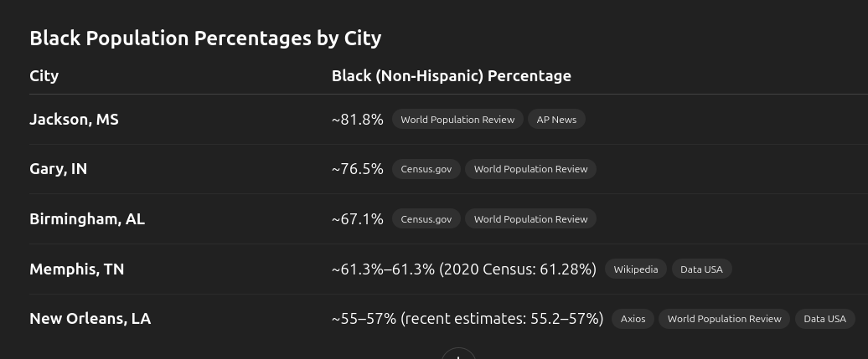Open World Population Review chip for Gary
The width and height of the screenshot is (868, 359).
tap(530, 169)
